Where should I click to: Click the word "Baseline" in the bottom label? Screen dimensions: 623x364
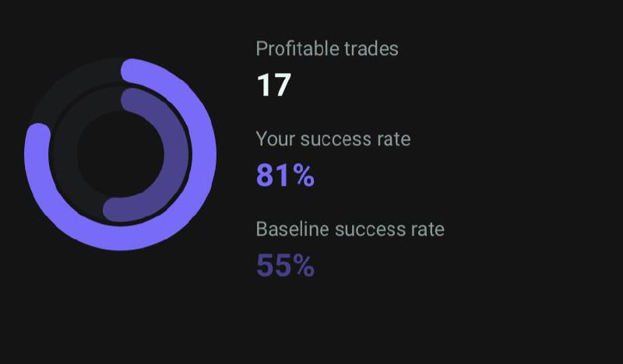[293, 229]
